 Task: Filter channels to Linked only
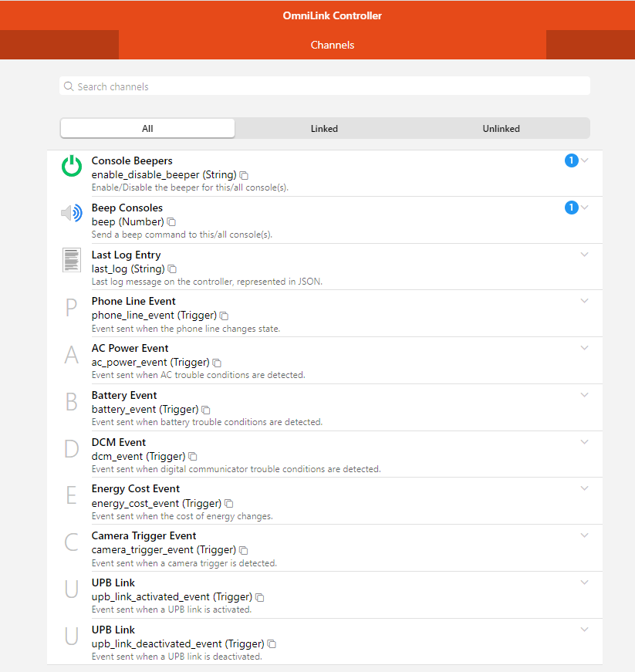tap(324, 129)
